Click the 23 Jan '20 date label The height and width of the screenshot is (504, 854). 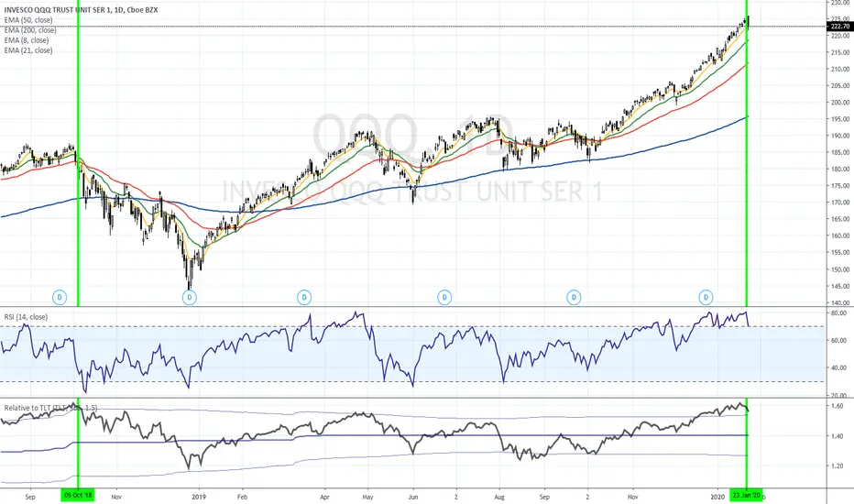click(746, 496)
